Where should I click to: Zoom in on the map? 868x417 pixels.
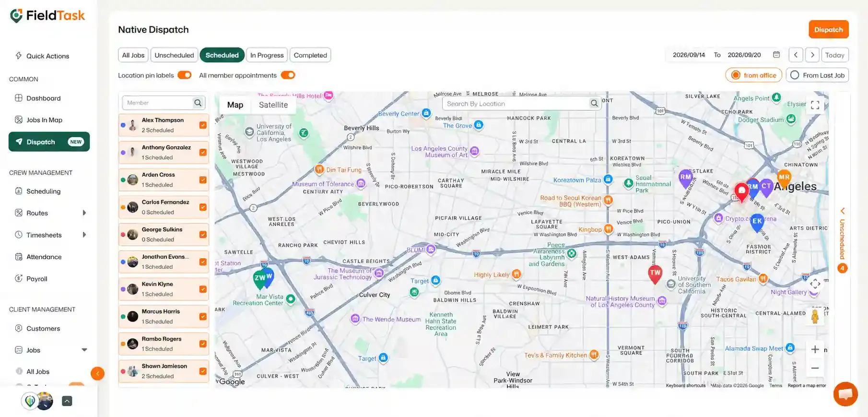tap(815, 349)
